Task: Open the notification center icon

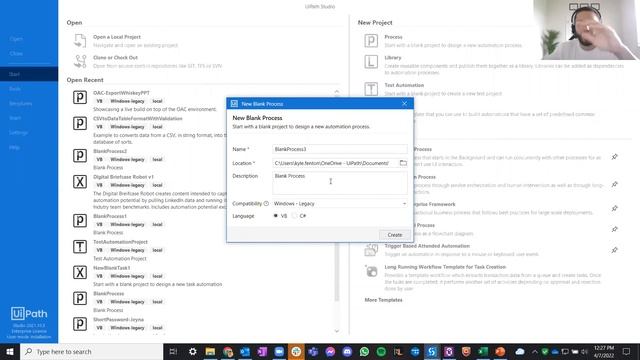Action: (x=627, y=351)
